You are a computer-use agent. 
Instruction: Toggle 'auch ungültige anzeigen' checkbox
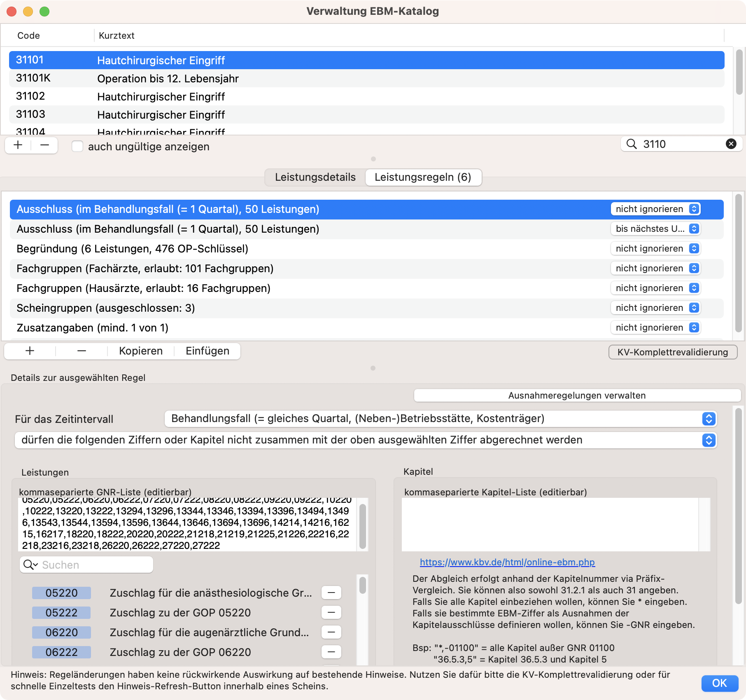click(x=77, y=147)
